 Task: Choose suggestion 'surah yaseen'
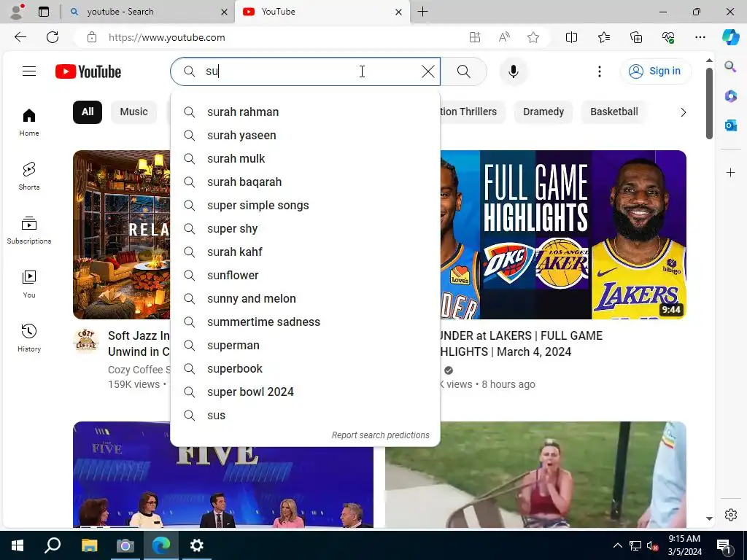(x=305, y=135)
